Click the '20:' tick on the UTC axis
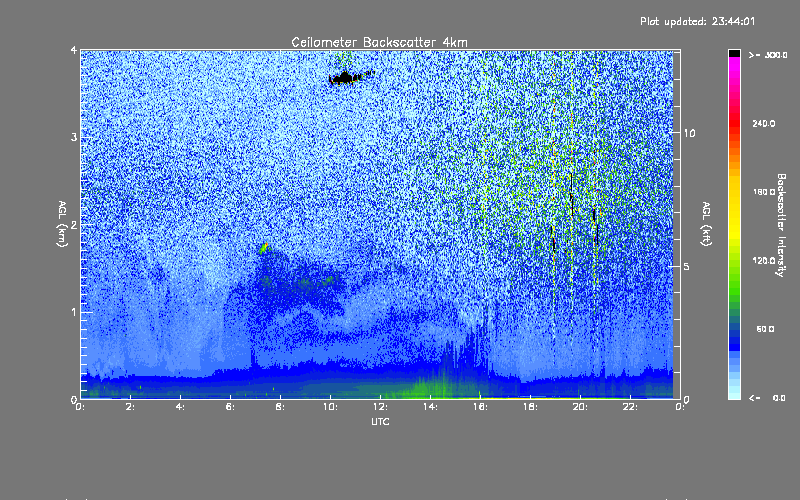Viewport: 800px width, 500px height. pos(580,407)
